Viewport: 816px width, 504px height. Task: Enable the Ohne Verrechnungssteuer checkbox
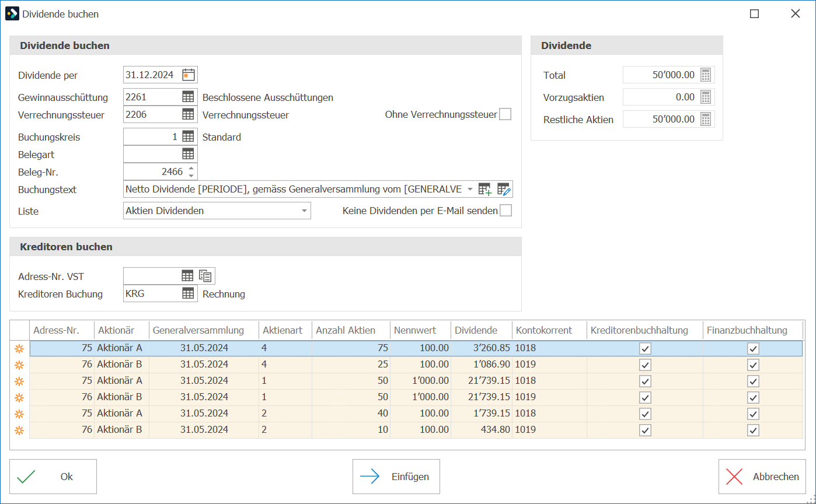tap(505, 114)
